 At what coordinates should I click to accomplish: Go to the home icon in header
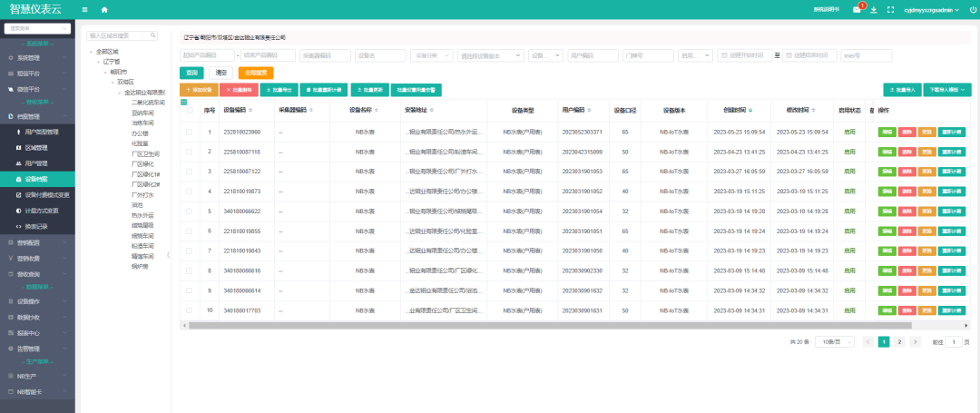point(104,9)
